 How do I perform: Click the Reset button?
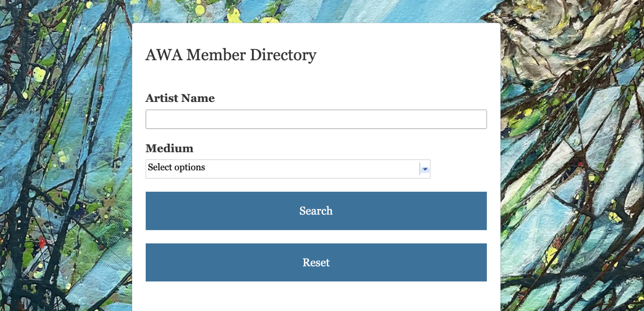coord(316,262)
